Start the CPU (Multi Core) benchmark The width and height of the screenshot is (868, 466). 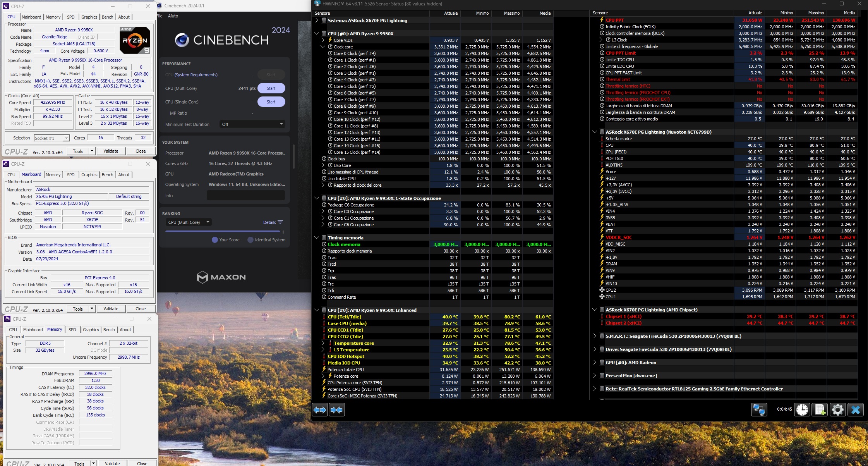(271, 88)
